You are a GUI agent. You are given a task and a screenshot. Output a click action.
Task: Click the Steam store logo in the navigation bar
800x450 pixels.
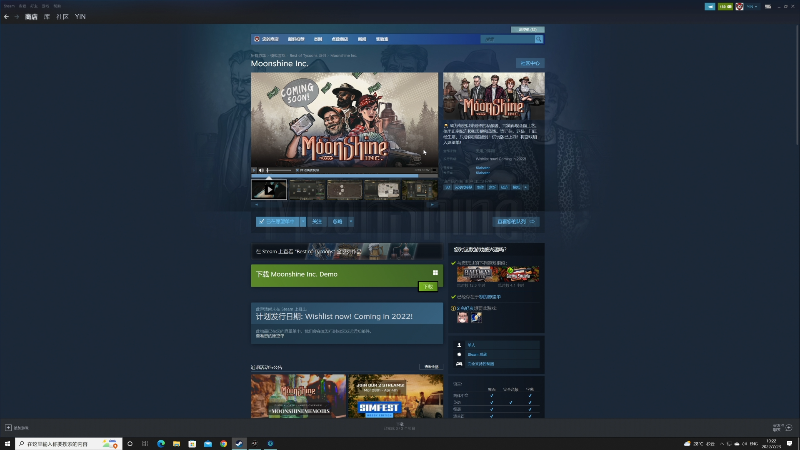pos(257,39)
